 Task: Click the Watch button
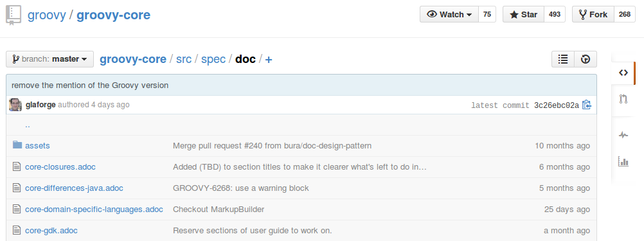pos(449,14)
